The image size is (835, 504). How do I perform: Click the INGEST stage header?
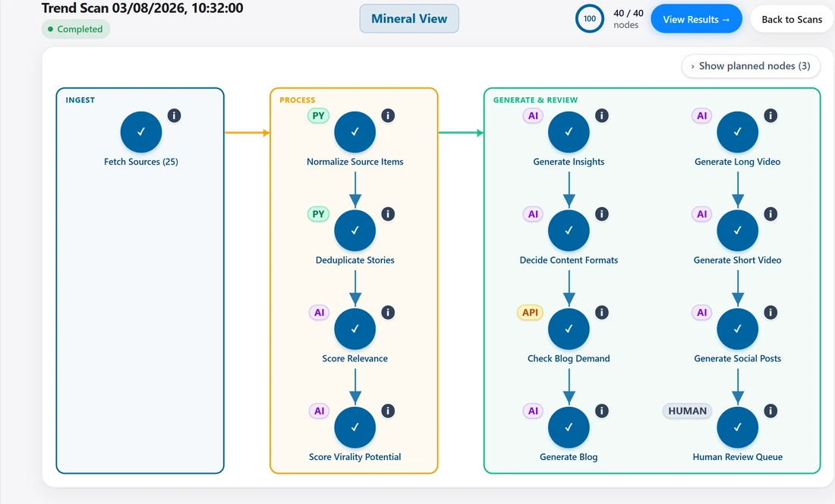[80, 100]
